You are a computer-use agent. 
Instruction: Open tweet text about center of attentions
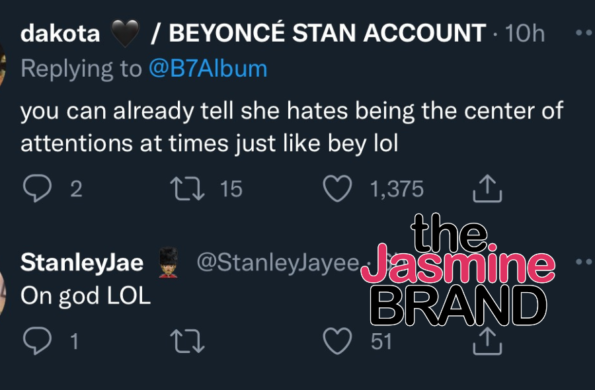292,127
